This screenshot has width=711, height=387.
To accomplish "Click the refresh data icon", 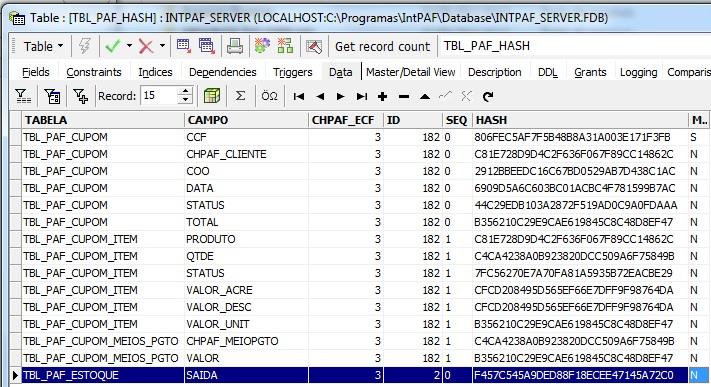I will (x=488, y=96).
